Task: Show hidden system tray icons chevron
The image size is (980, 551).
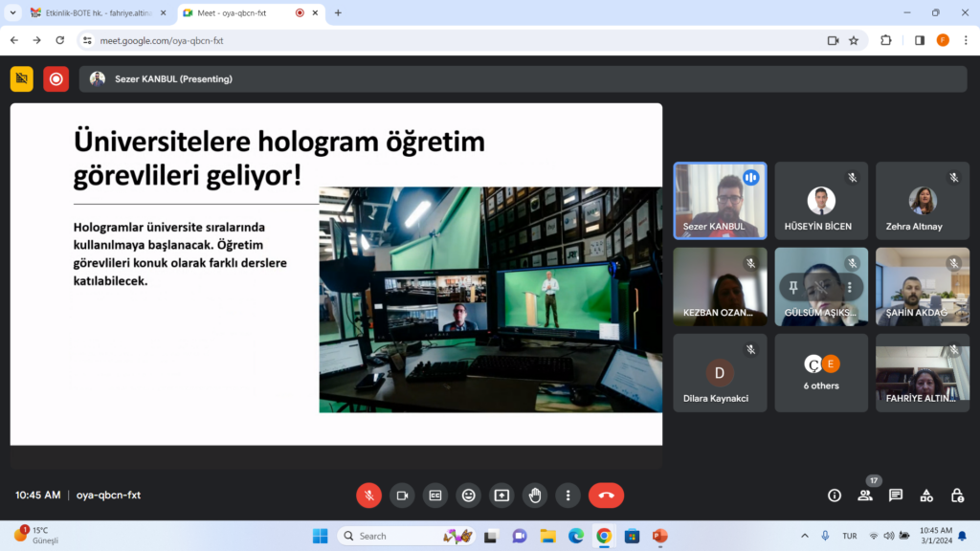Action: pyautogui.click(x=804, y=536)
